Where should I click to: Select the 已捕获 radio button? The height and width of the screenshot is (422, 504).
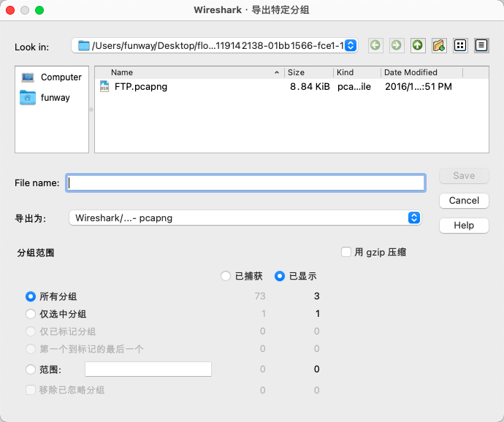tap(226, 277)
